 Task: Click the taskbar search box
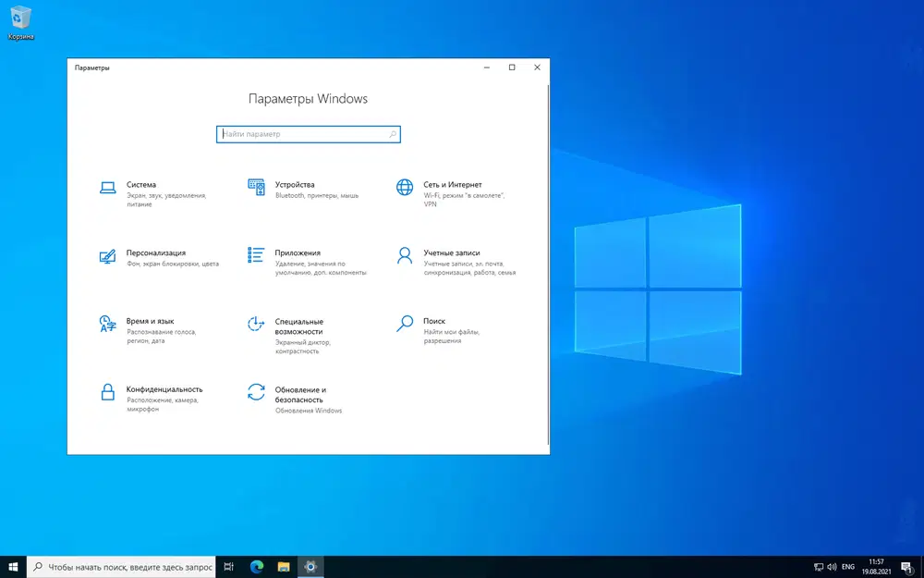(x=121, y=568)
